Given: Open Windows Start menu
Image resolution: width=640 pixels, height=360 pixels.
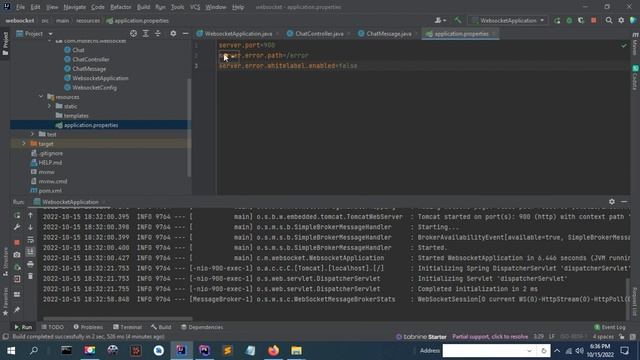Looking at the screenshot, I should 11,351.
